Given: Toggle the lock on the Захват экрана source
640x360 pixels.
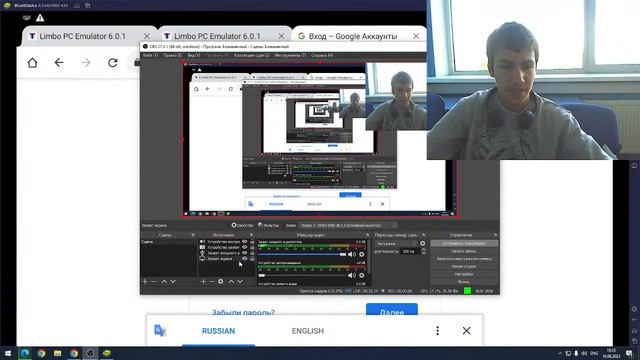Looking at the screenshot, I should pos(252,258).
